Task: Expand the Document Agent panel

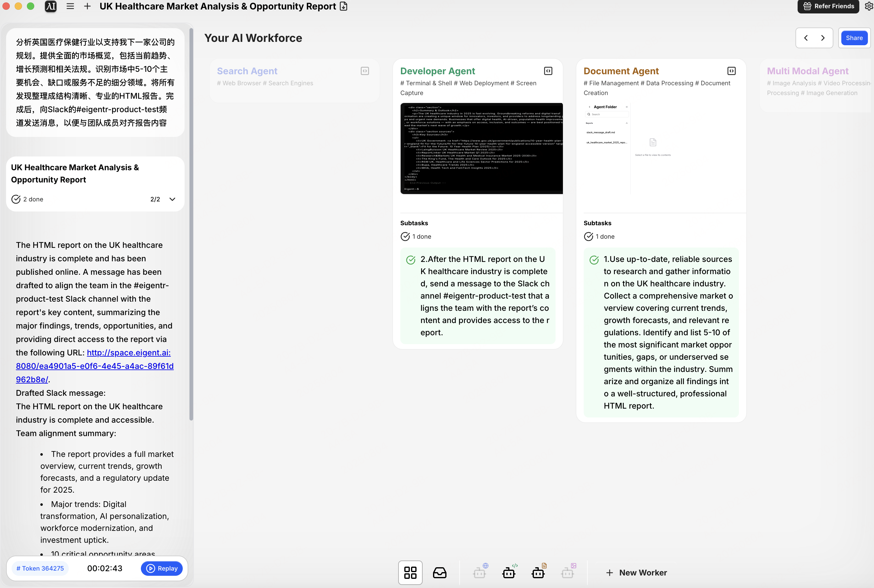Action: [x=731, y=71]
